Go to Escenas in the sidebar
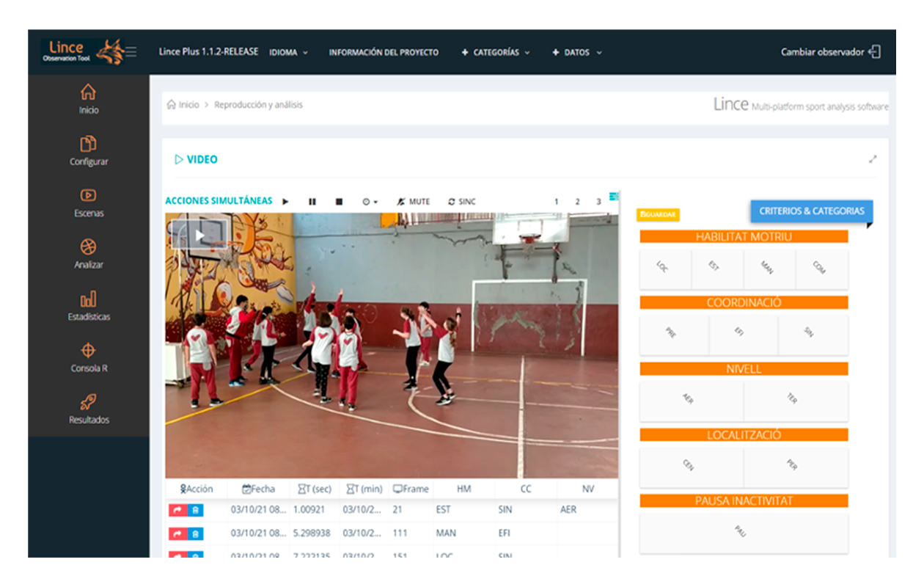The image size is (924, 587). [89, 203]
